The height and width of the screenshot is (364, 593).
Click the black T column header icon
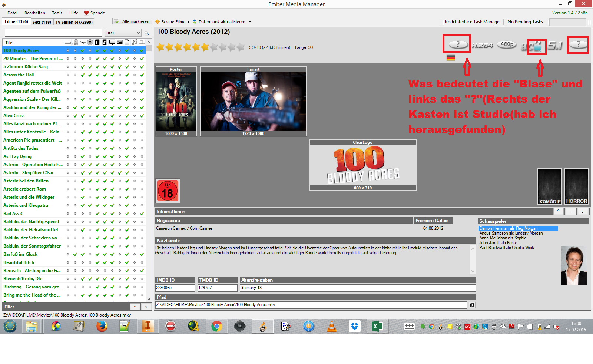click(x=105, y=42)
